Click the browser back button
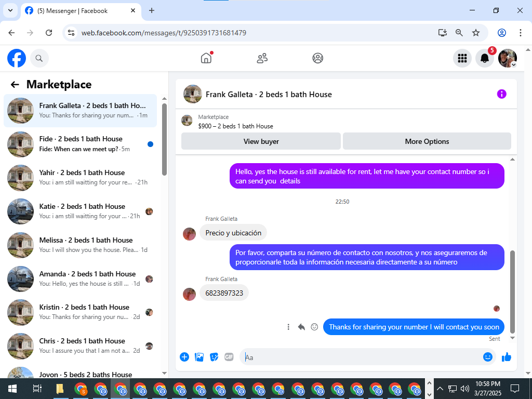Viewport: 532px width, 399px height. pyautogui.click(x=11, y=33)
